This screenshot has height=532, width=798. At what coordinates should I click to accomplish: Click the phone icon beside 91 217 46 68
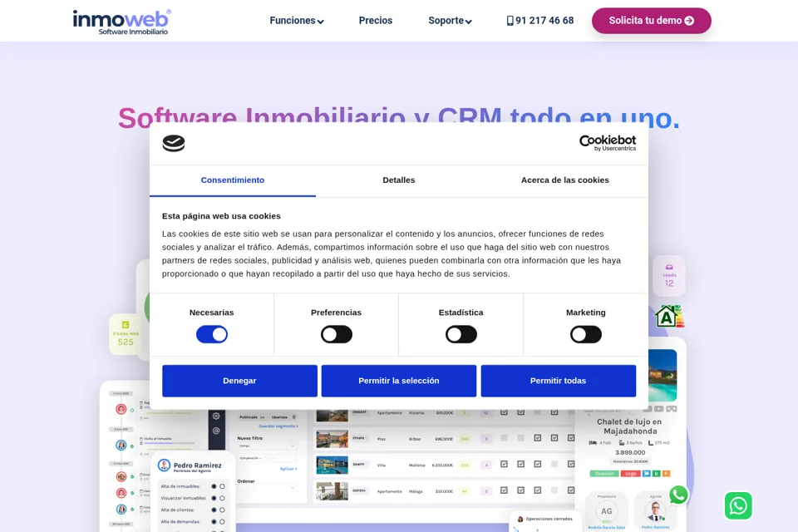[x=510, y=21]
